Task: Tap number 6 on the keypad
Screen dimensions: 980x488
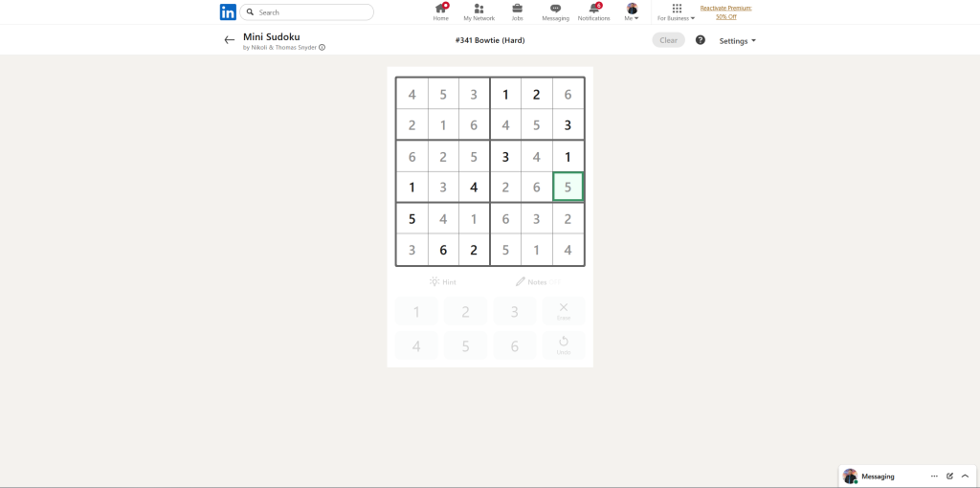Action: coord(514,345)
